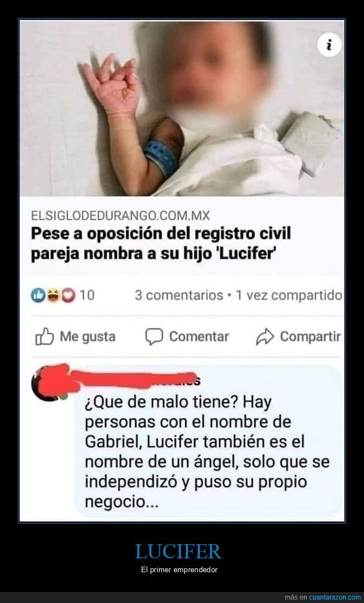View the 10 reactions count

[x=87, y=296]
